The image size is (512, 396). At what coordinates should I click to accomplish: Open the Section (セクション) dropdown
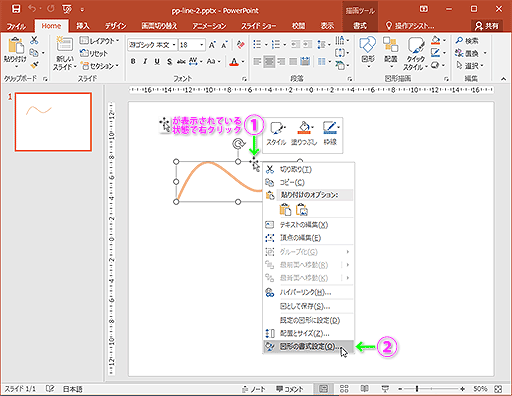pos(100,66)
